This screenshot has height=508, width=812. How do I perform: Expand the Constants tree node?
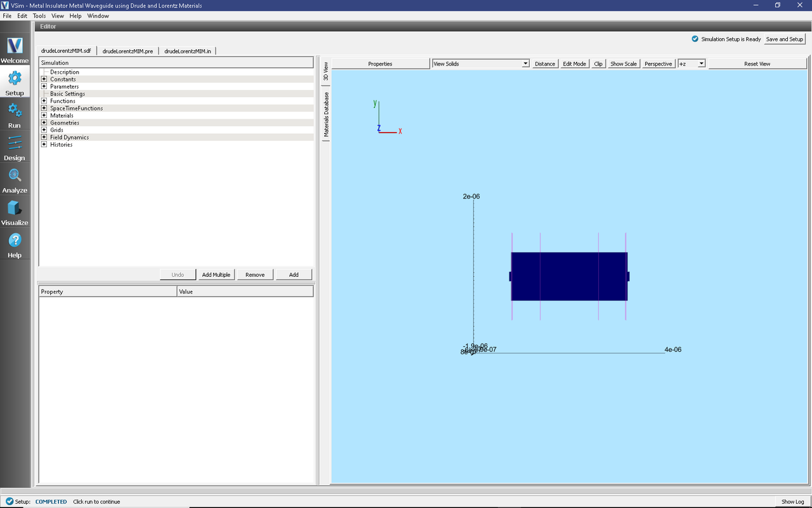[x=44, y=79]
